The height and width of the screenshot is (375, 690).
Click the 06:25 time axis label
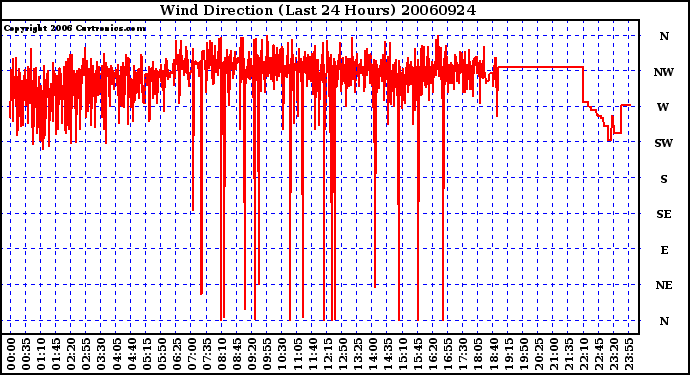[x=176, y=354]
